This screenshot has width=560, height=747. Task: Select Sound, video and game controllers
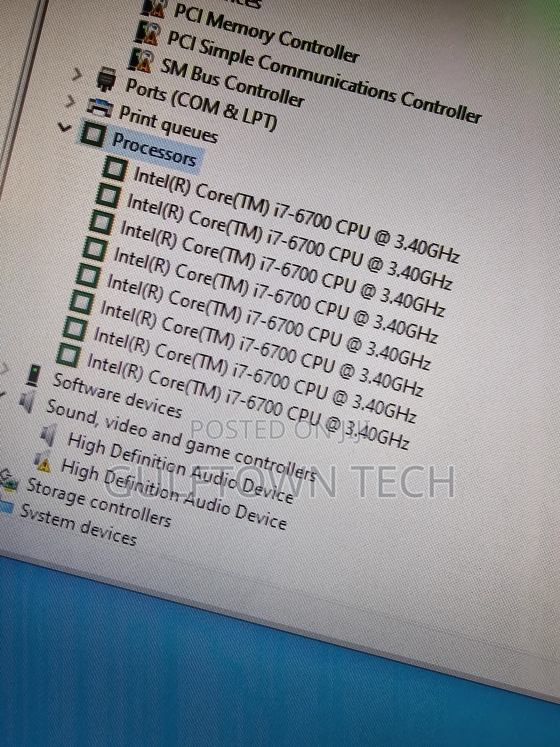(x=182, y=441)
